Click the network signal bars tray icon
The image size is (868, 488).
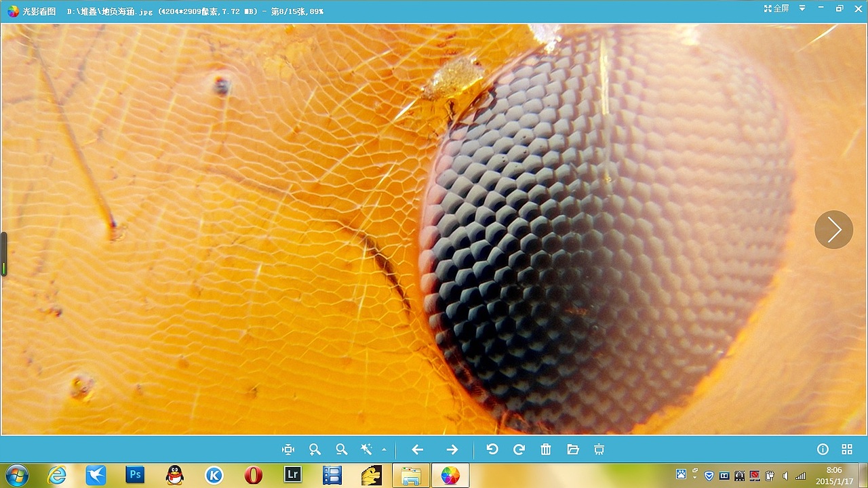pyautogui.click(x=801, y=476)
